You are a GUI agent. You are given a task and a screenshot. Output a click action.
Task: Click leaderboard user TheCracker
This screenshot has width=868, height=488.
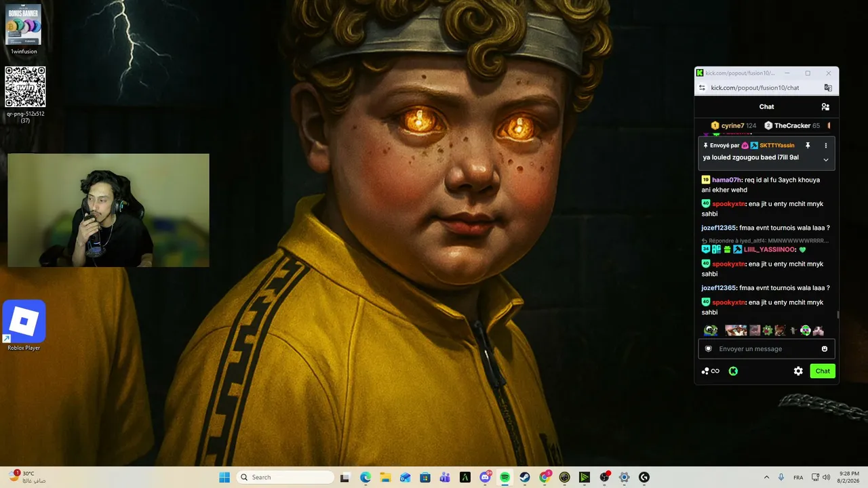click(x=792, y=125)
